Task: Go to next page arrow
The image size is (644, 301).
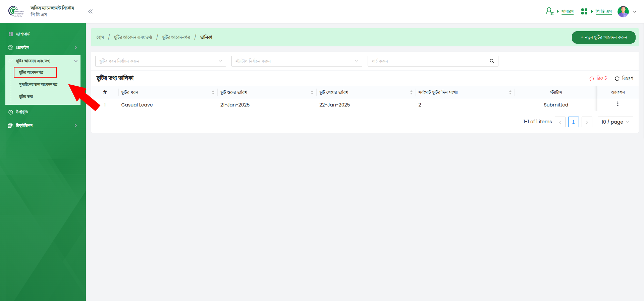Action: [x=587, y=122]
